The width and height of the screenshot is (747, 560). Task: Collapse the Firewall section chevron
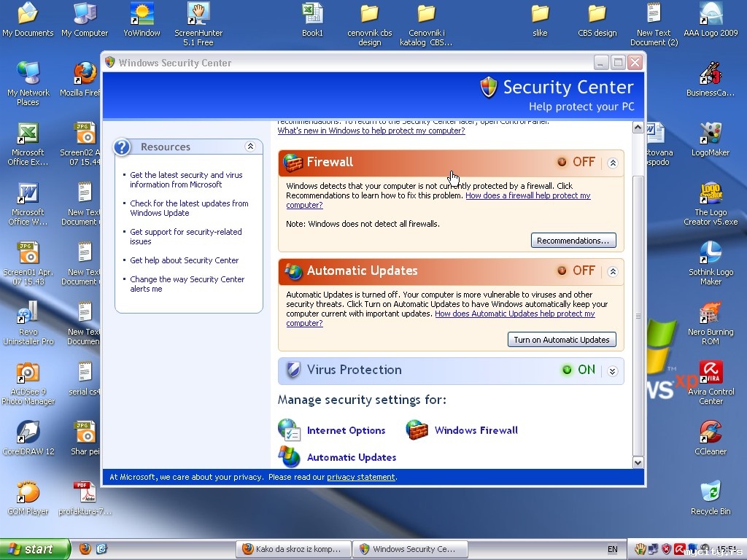click(x=613, y=163)
